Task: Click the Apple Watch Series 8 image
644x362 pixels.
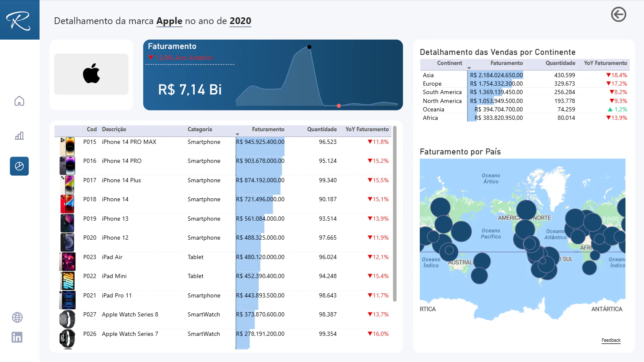Action: (x=67, y=319)
